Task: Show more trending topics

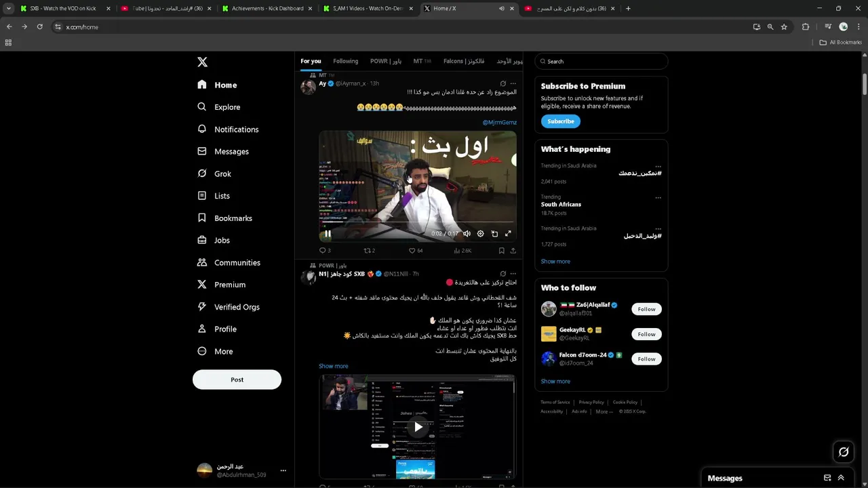Action: 555,262
